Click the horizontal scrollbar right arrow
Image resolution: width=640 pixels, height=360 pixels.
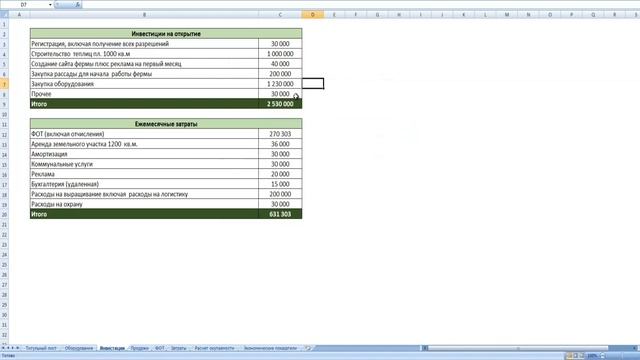pos(635,348)
